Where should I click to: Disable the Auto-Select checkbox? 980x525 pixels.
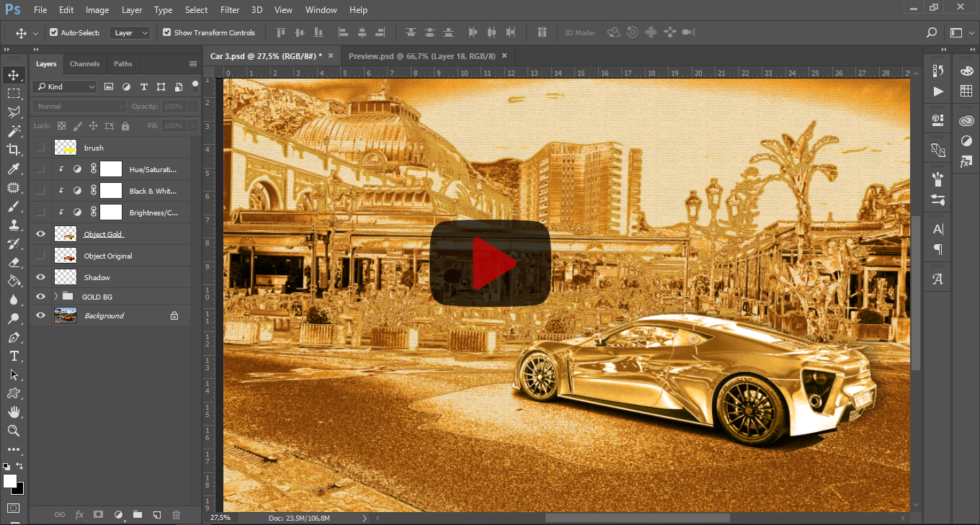point(53,32)
